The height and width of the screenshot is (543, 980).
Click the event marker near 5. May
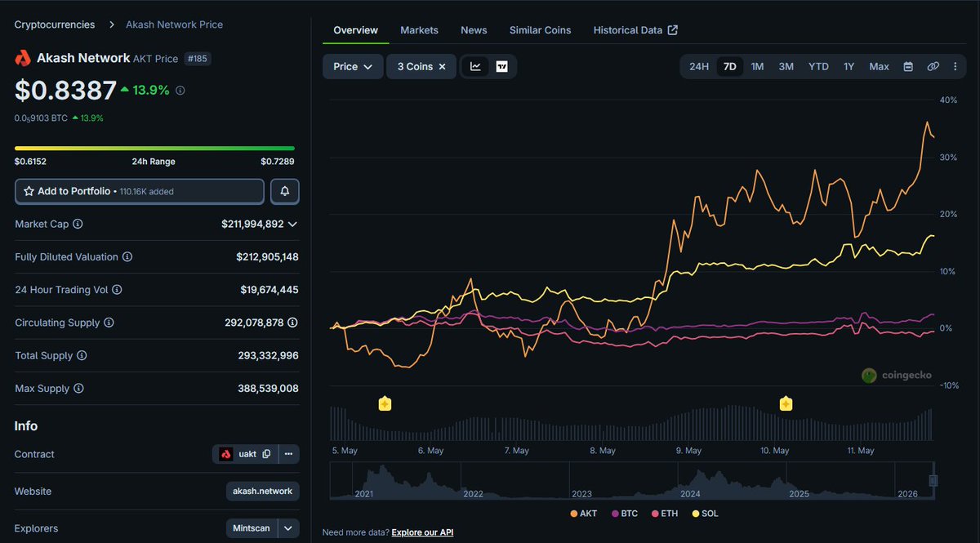coord(385,403)
